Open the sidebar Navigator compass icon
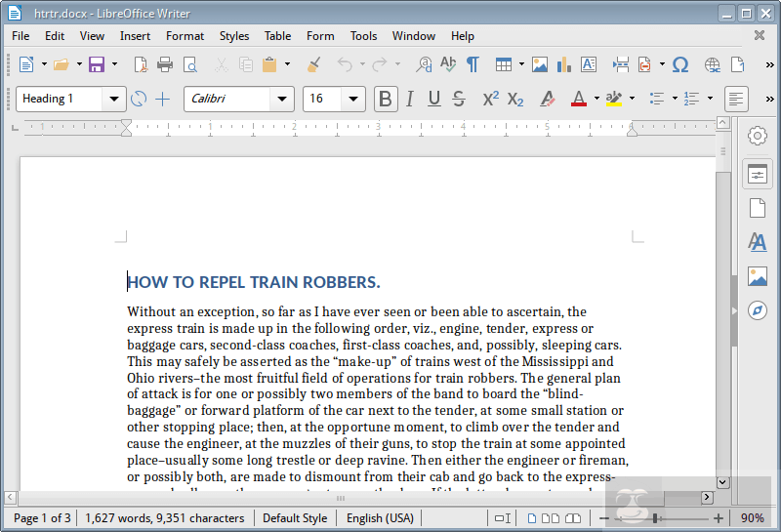 tap(758, 310)
